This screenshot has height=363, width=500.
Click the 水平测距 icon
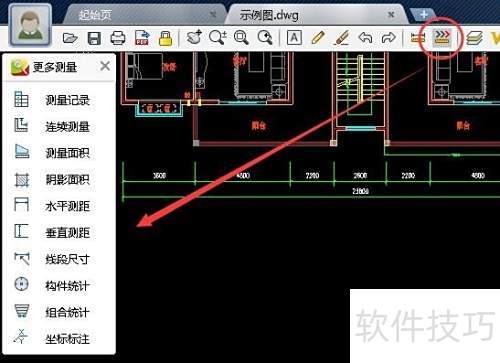tap(21, 205)
